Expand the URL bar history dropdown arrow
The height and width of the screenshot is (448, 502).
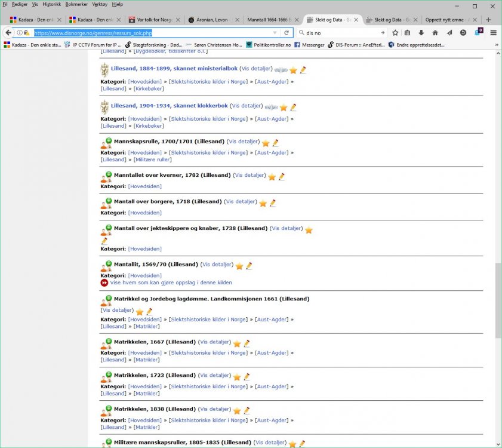pyautogui.click(x=275, y=33)
